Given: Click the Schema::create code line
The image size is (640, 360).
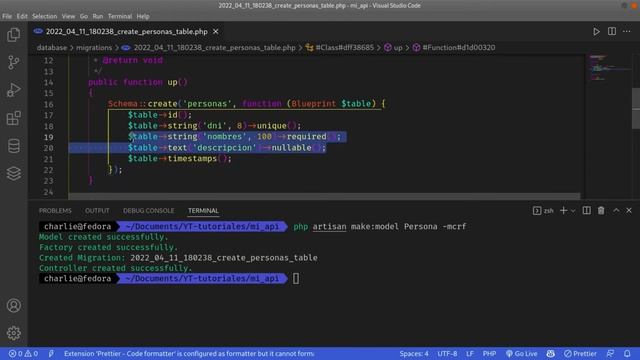Looking at the screenshot, I should pyautogui.click(x=247, y=104).
